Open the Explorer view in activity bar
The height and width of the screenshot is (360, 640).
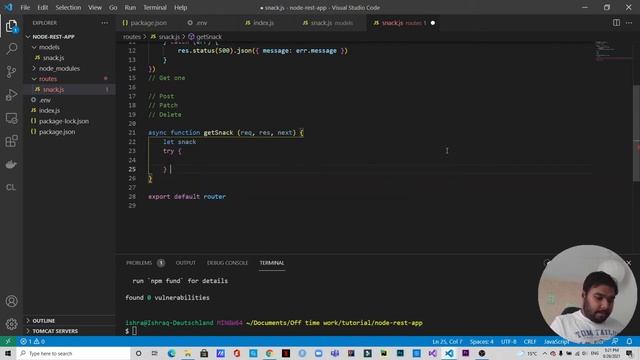click(x=11, y=26)
